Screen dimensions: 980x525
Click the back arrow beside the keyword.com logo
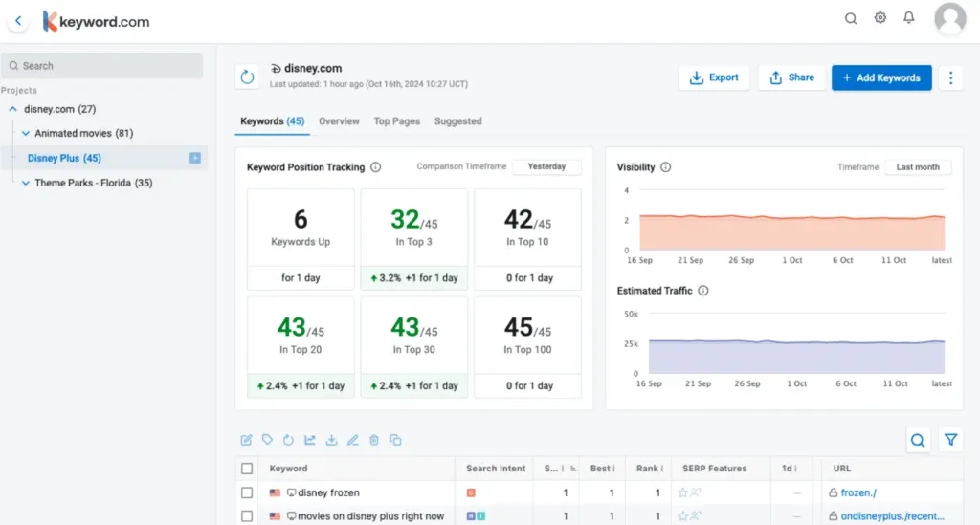pos(19,21)
